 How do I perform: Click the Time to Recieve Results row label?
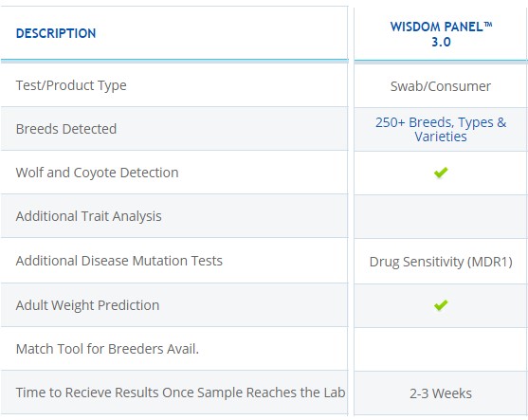click(x=180, y=393)
